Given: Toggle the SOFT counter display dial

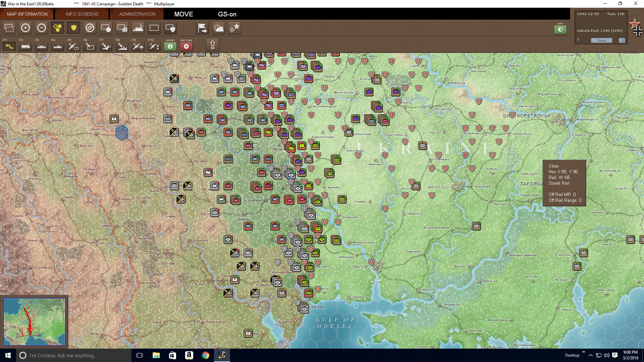Looking at the screenshot, I should point(559,29).
